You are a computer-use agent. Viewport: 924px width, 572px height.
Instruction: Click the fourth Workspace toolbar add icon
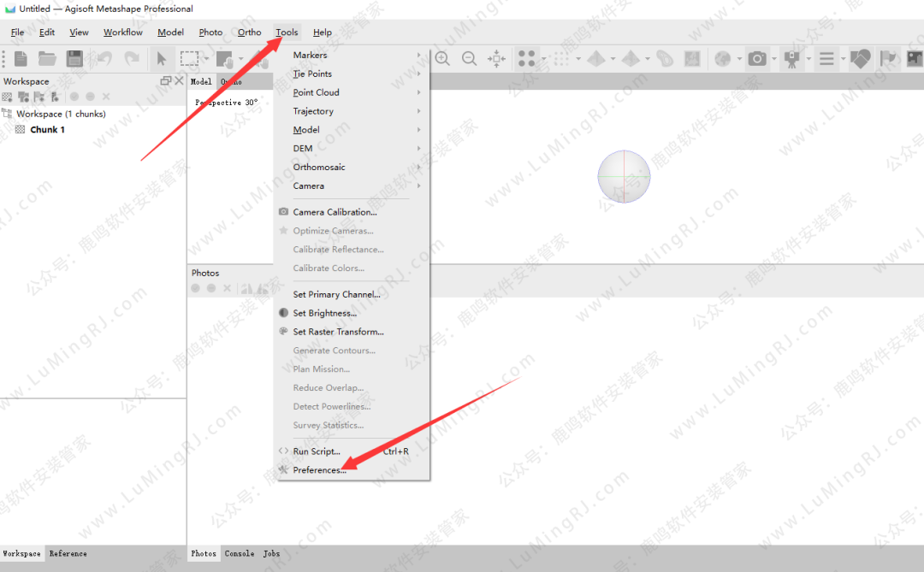[x=55, y=97]
